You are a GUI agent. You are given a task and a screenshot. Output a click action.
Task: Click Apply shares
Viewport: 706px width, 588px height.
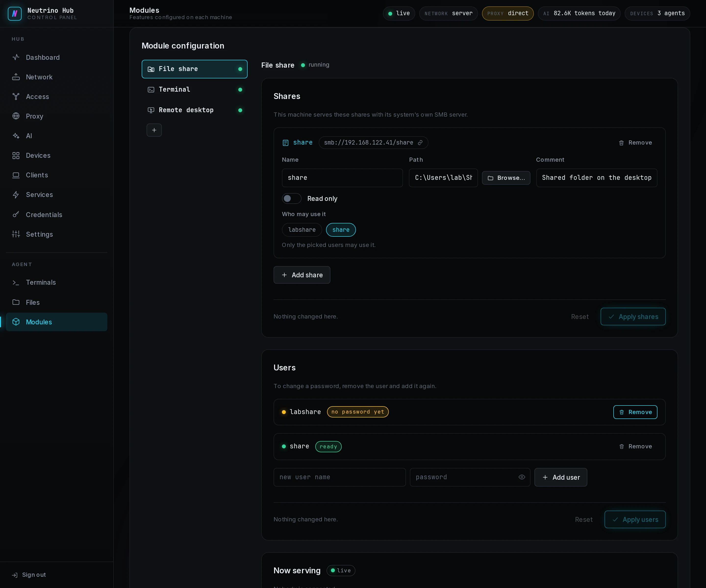(633, 317)
